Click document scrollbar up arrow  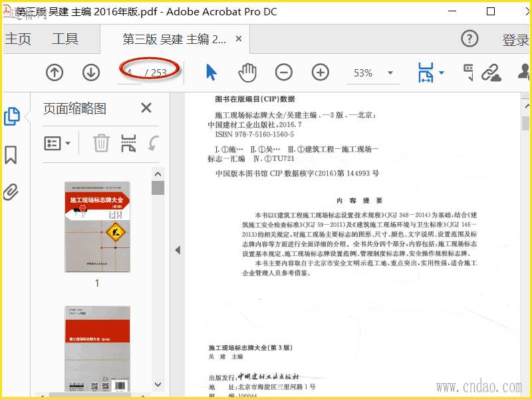click(526, 106)
